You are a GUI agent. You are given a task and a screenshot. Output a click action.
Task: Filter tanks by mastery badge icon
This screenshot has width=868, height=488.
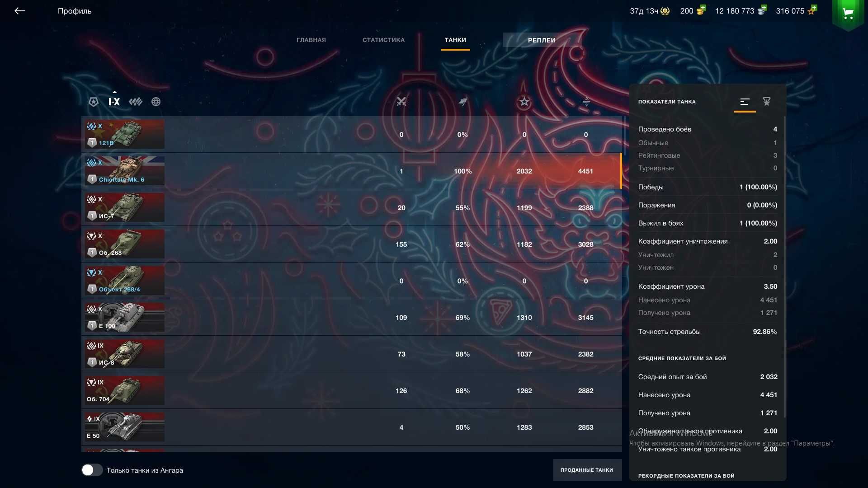pos(94,102)
